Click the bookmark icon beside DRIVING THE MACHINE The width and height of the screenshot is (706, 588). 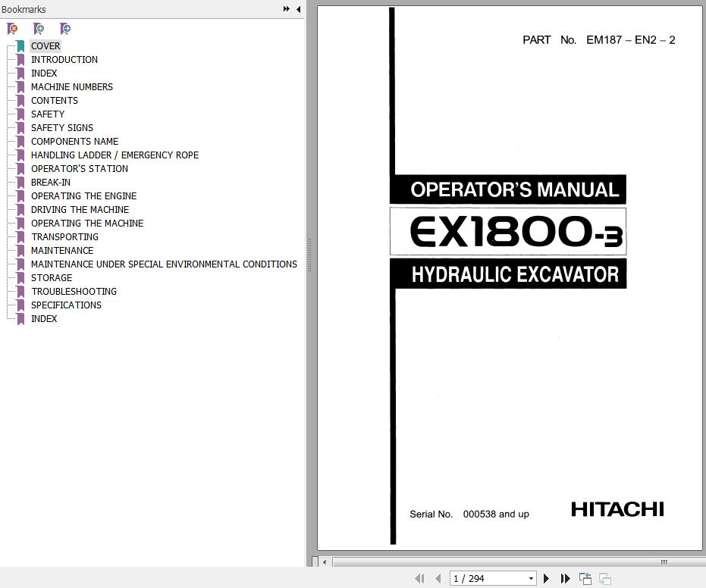(x=20, y=210)
